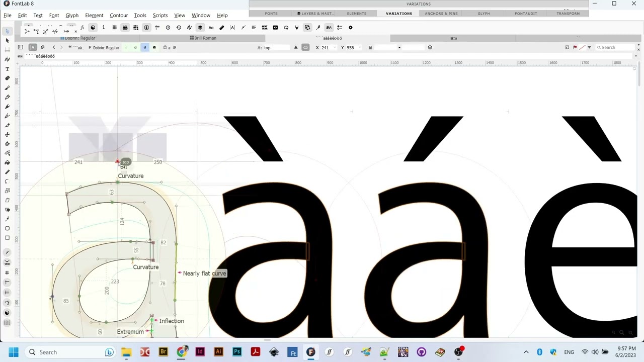The width and height of the screenshot is (644, 362).
Task: Open the font window grid icon
Action: 114,28
